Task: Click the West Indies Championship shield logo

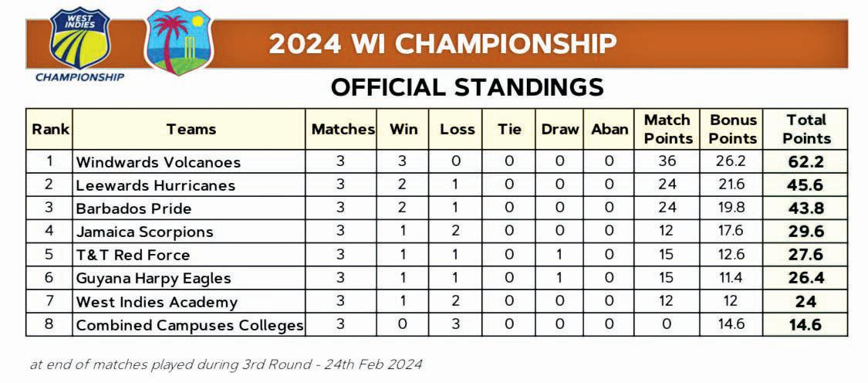Action: coord(79,40)
